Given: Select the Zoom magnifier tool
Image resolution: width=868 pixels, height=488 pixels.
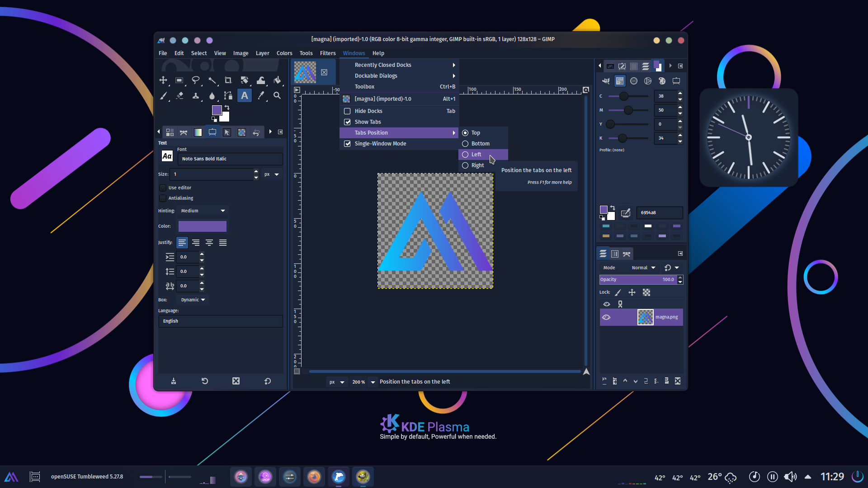Looking at the screenshot, I should click(x=277, y=96).
